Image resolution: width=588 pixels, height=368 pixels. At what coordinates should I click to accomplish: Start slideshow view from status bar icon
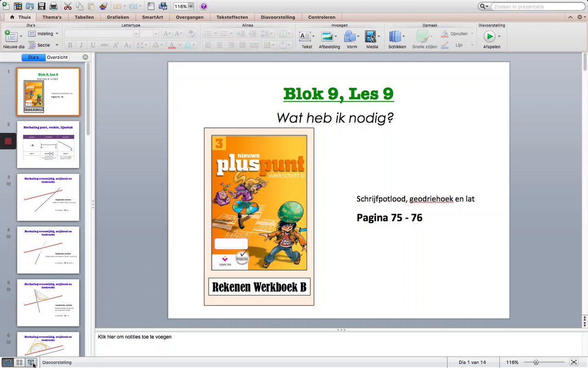point(31,362)
